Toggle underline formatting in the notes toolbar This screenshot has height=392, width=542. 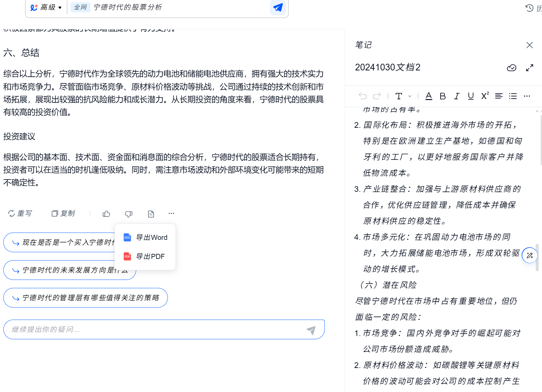point(471,96)
